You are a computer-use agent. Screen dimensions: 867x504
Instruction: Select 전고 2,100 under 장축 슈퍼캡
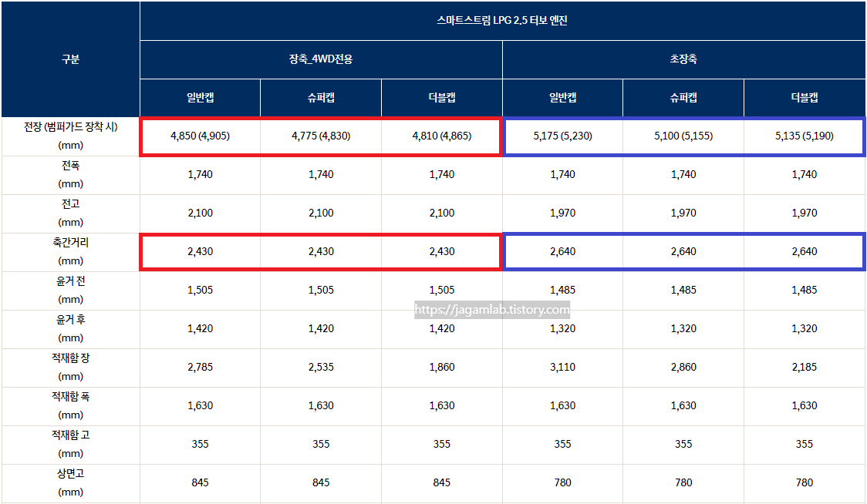coord(321,213)
